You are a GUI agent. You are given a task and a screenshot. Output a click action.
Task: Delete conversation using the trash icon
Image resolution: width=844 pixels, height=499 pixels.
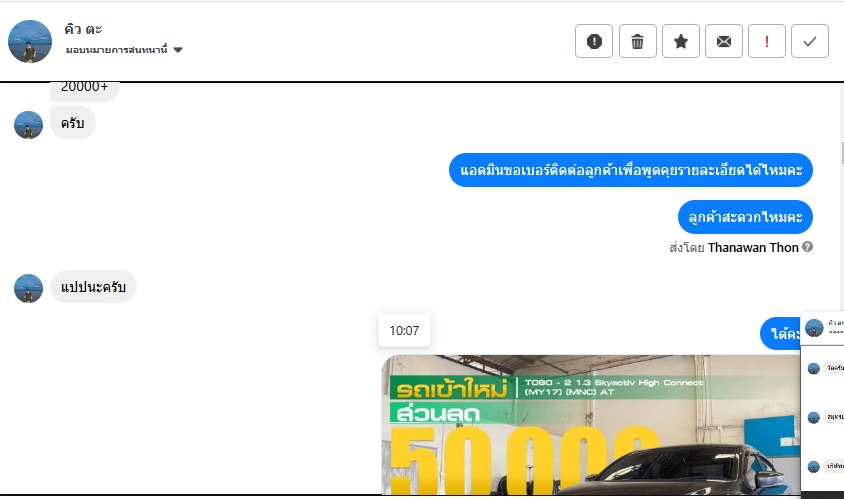tap(637, 41)
